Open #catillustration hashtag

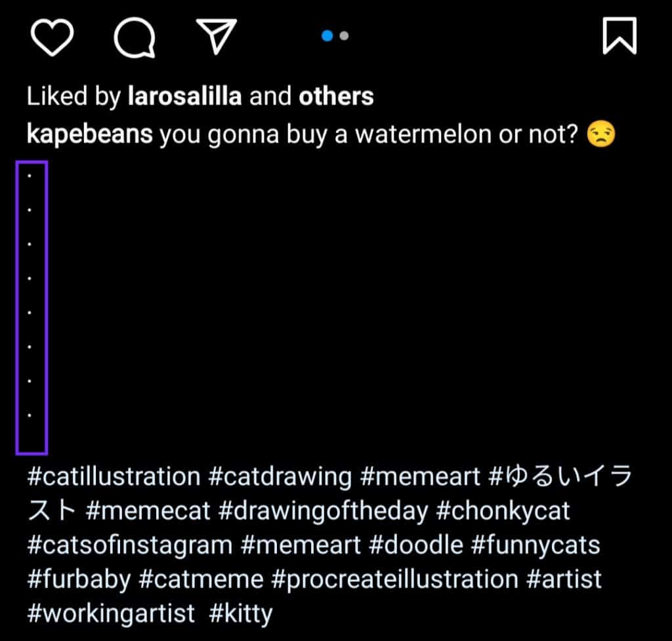coord(114,476)
